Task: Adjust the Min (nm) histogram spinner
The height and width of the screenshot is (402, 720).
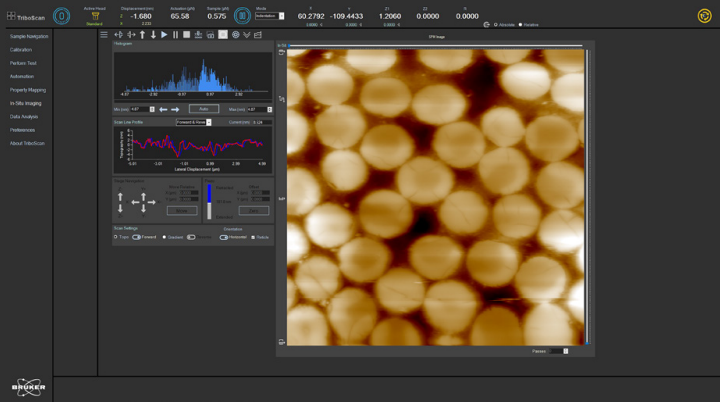Action: pyautogui.click(x=151, y=109)
